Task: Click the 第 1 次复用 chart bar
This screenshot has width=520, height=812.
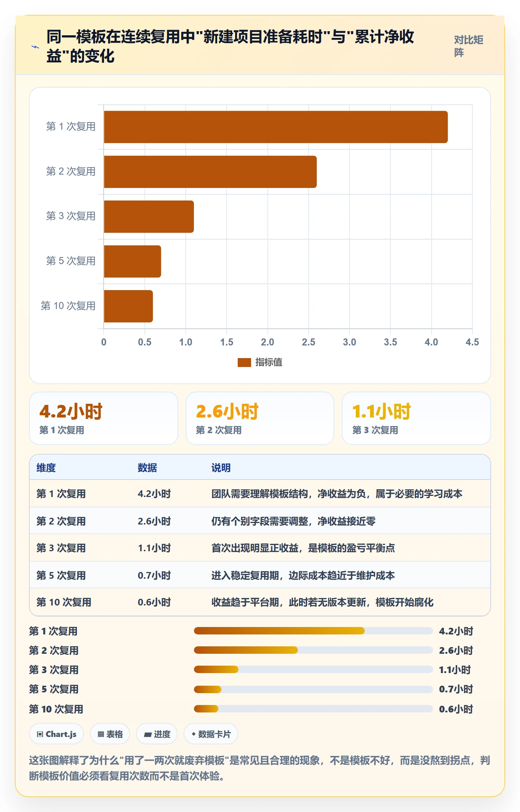Action: click(x=276, y=127)
